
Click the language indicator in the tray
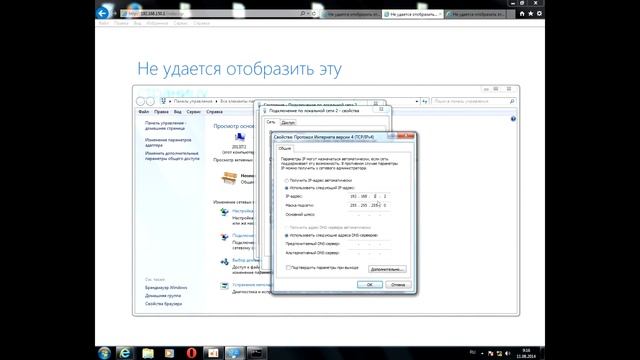(473, 353)
